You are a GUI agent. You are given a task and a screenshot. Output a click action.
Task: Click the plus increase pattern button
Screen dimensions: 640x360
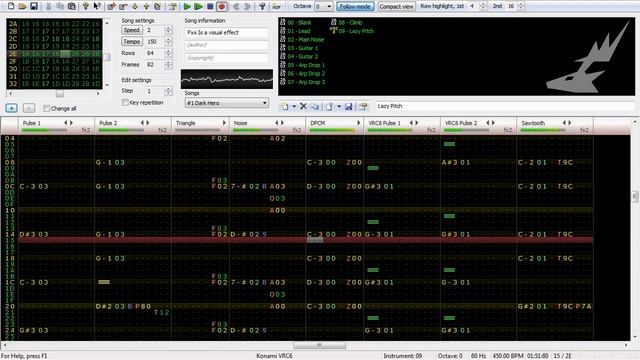[11, 108]
